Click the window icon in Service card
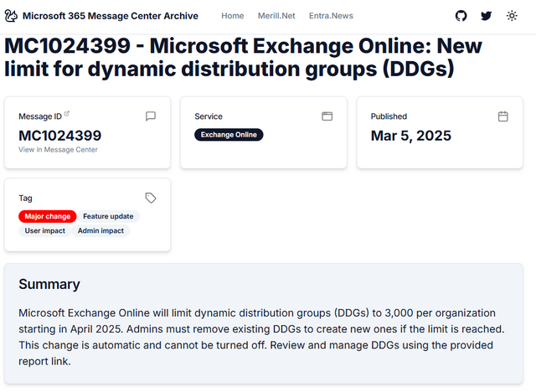Screen dimensions: 536x392 pos(327,116)
